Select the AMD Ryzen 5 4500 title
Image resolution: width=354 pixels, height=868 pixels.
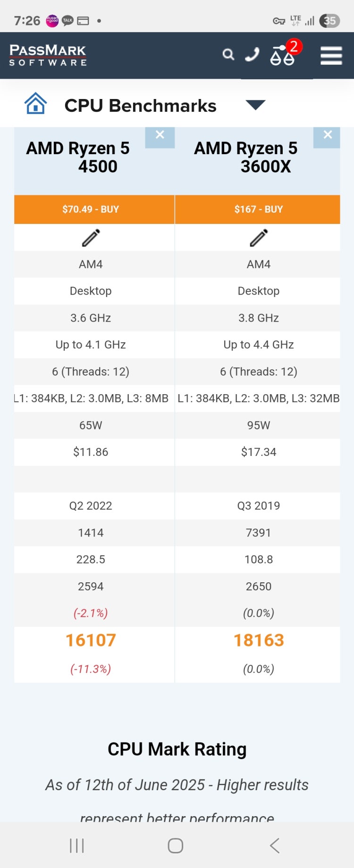pyautogui.click(x=78, y=157)
